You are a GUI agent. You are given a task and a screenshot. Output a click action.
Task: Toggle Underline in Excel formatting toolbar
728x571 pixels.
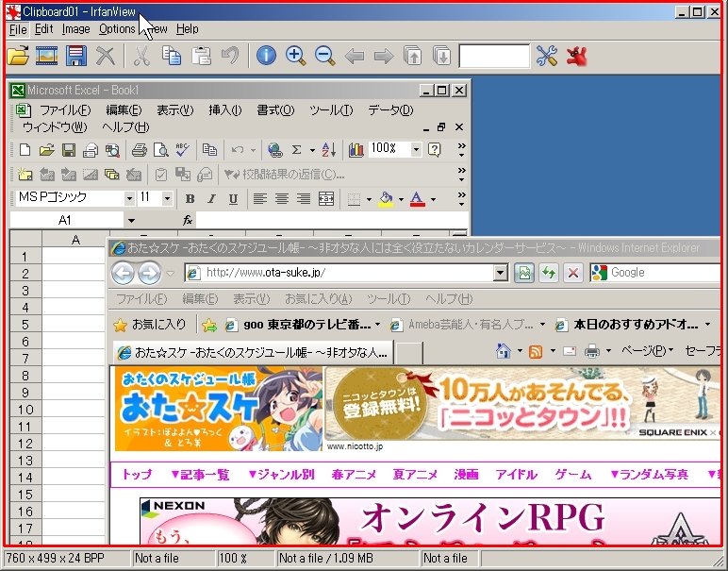tap(233, 199)
